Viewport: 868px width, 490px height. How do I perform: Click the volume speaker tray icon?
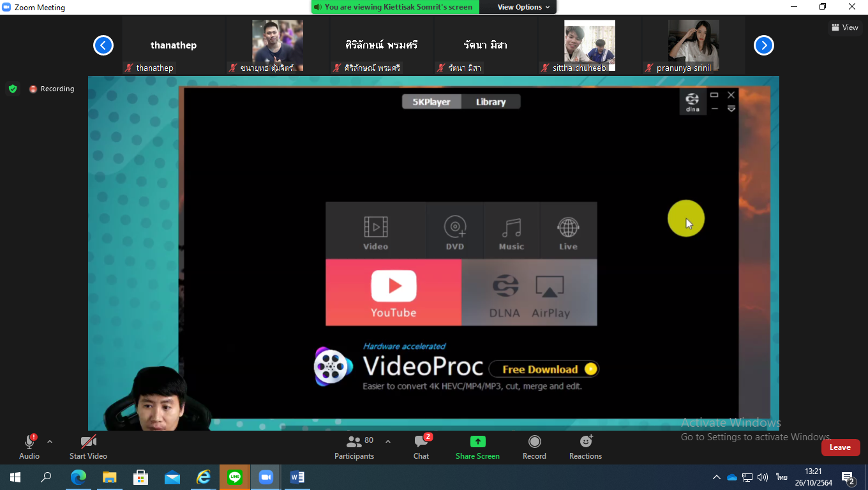click(763, 477)
